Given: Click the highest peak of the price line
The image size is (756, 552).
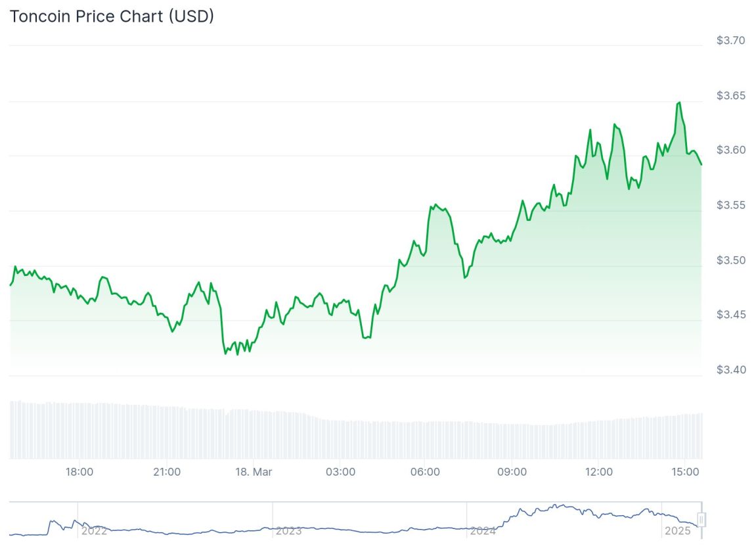Looking at the screenshot, I should [679, 103].
